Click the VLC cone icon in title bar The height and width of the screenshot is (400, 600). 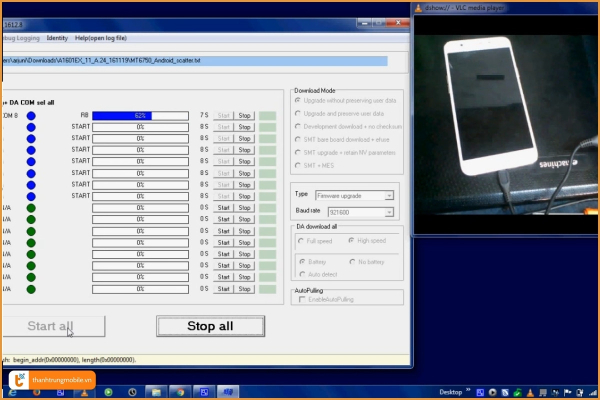point(417,7)
